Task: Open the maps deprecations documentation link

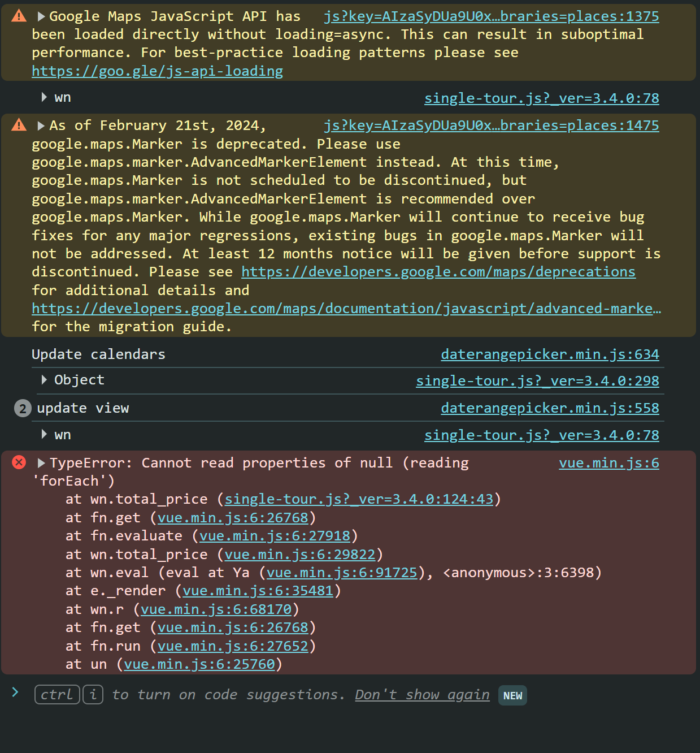Action: tap(438, 272)
